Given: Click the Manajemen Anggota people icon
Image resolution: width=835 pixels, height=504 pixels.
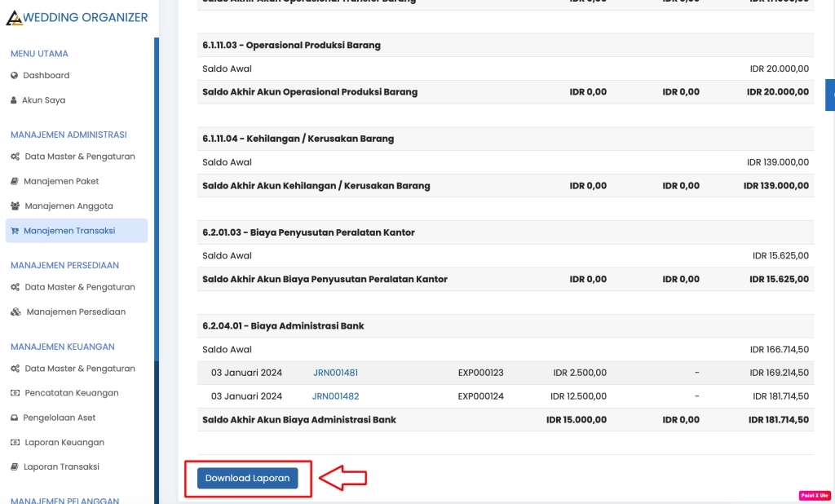Looking at the screenshot, I should click(15, 206).
